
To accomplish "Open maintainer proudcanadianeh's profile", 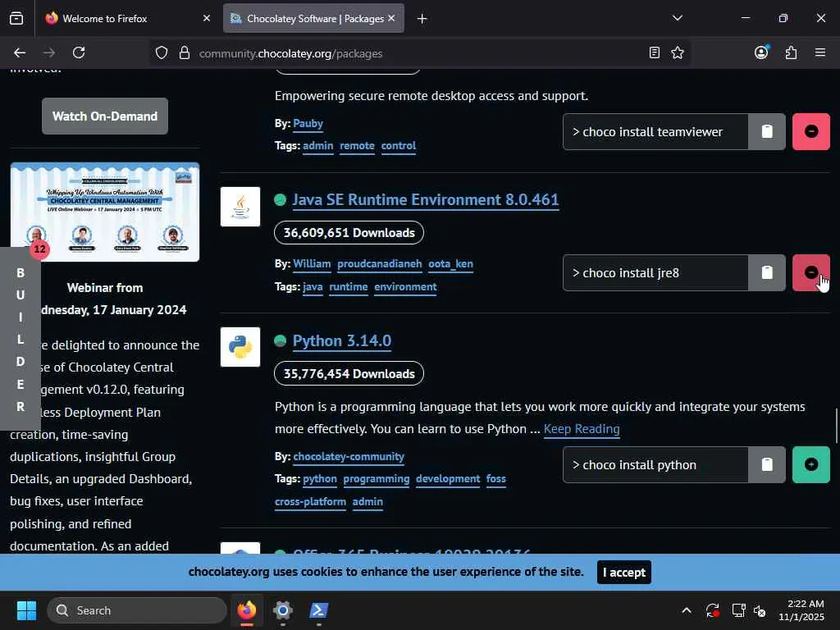I will point(379,263).
